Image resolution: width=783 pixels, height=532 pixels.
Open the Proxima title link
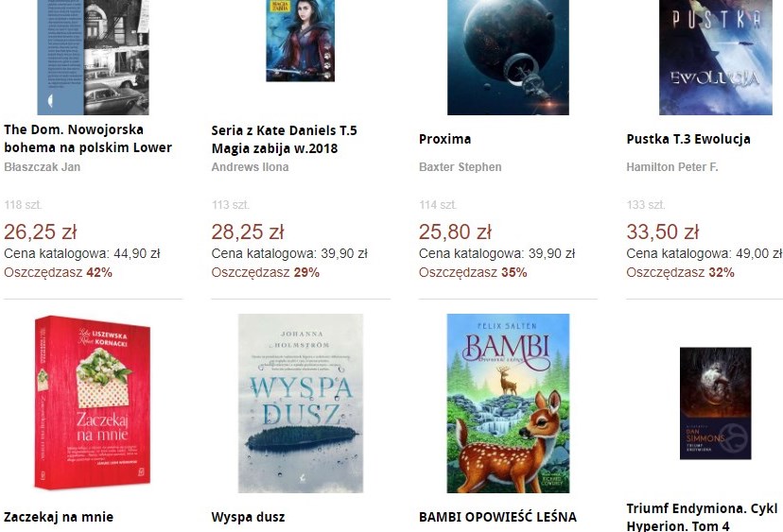pos(445,139)
